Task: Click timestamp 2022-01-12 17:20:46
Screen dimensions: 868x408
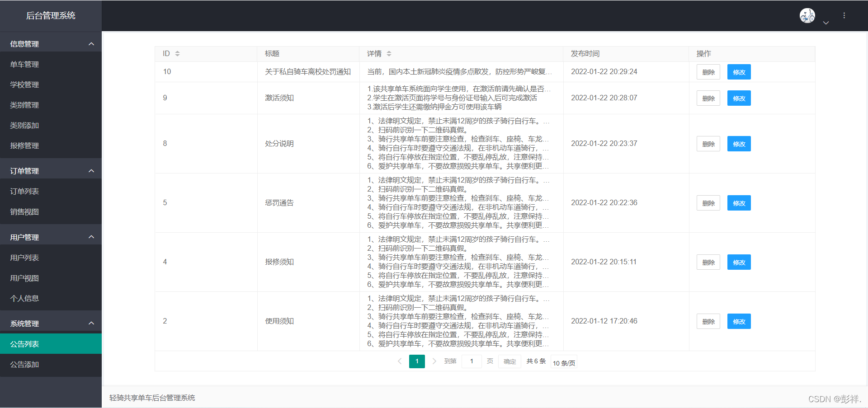Action: 604,321
